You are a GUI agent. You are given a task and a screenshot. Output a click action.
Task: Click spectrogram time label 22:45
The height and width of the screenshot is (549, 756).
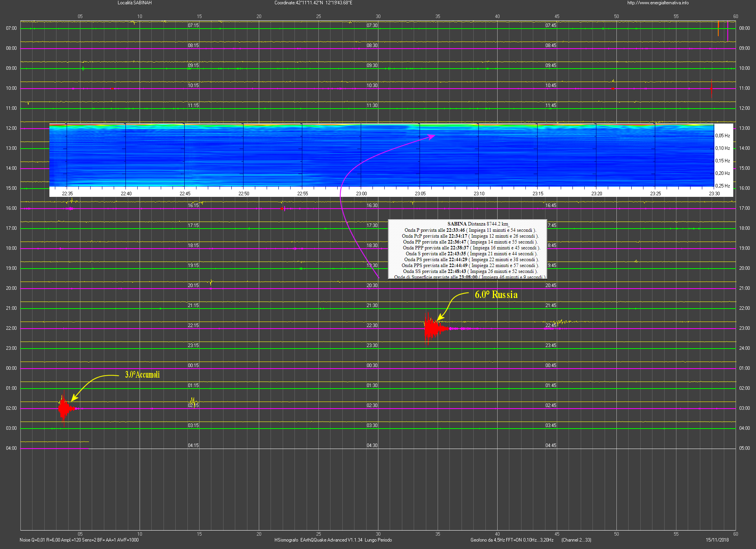pos(185,194)
